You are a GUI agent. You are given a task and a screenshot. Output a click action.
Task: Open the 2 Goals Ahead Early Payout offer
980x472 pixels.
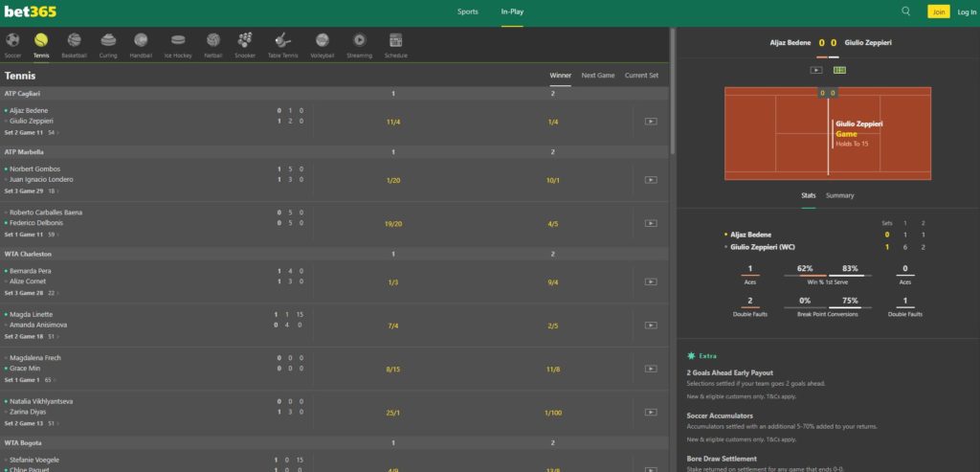coord(730,372)
